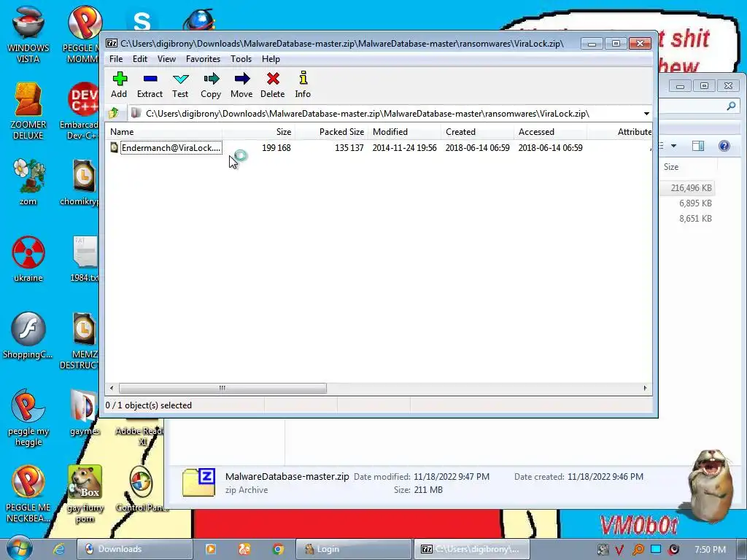Viewport: 747px width, 560px height.
Task: Select the gaymes desktop icon
Action: pos(85,413)
